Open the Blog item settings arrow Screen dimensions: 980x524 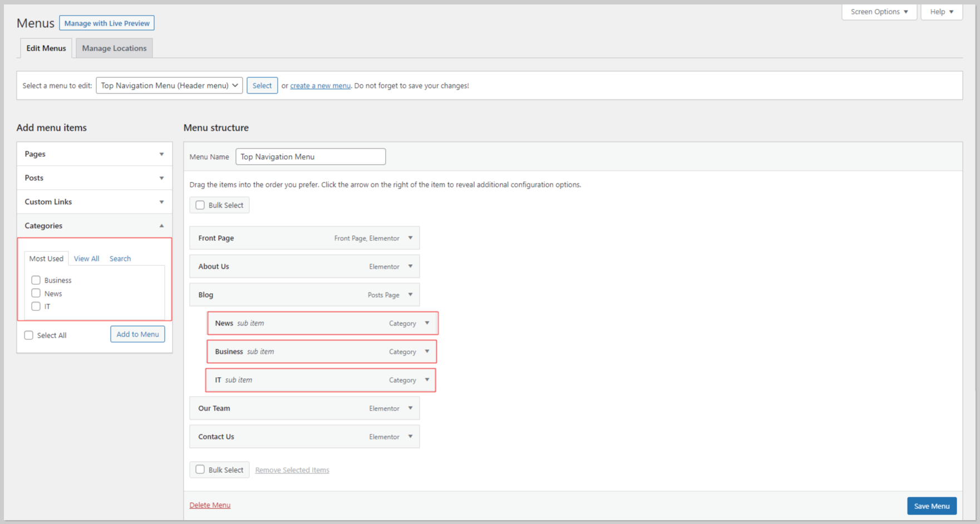[x=410, y=295]
